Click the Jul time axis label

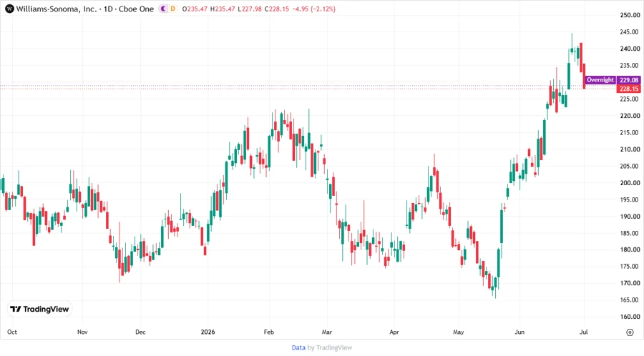tap(584, 332)
